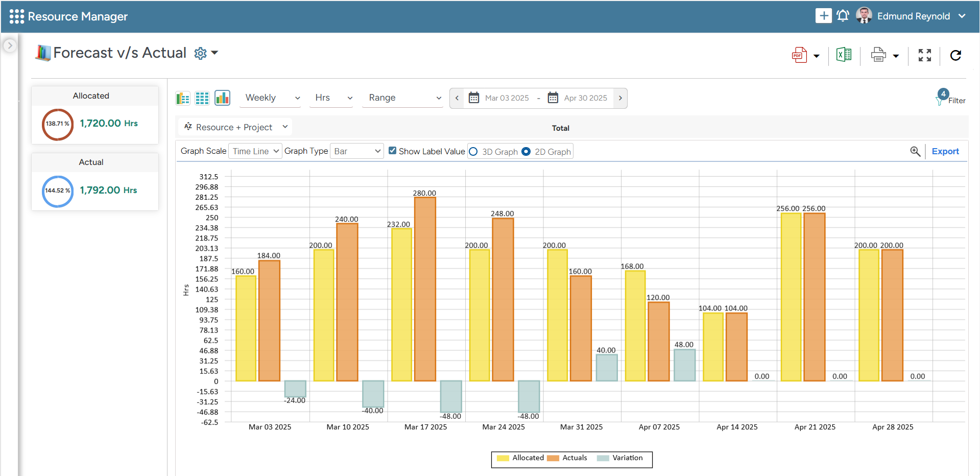Export report to Excel icon
Viewport: 980px width, 476px height.
click(x=844, y=55)
